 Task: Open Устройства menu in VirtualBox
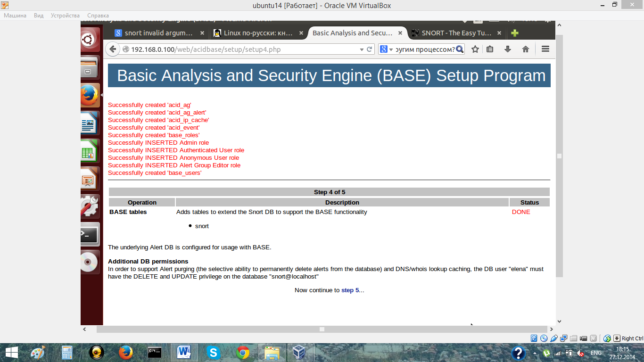click(65, 16)
